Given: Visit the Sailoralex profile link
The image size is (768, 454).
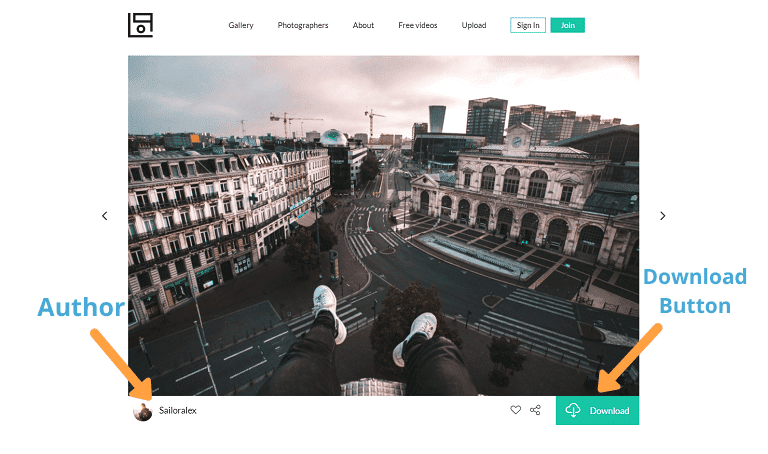Looking at the screenshot, I should point(178,411).
